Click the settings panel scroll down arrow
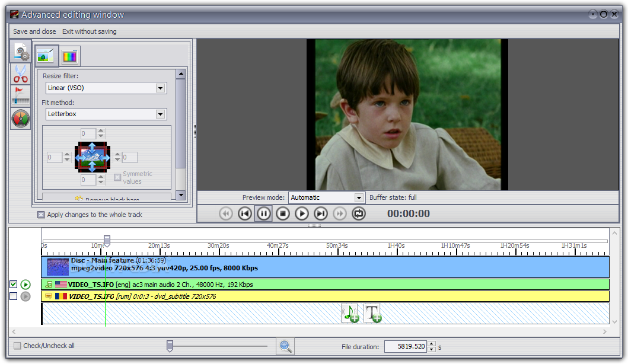628x364 pixels. point(181,195)
